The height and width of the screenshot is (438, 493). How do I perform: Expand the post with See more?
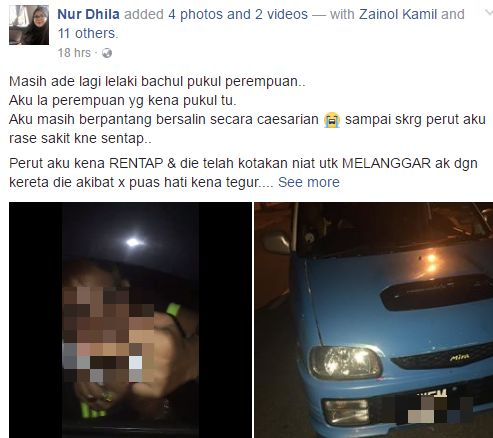click(309, 182)
